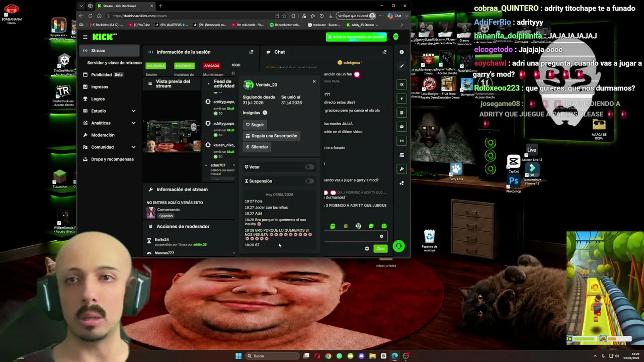Toggle the Suspensión switch
This screenshot has width=644, height=362.
[x=309, y=181]
